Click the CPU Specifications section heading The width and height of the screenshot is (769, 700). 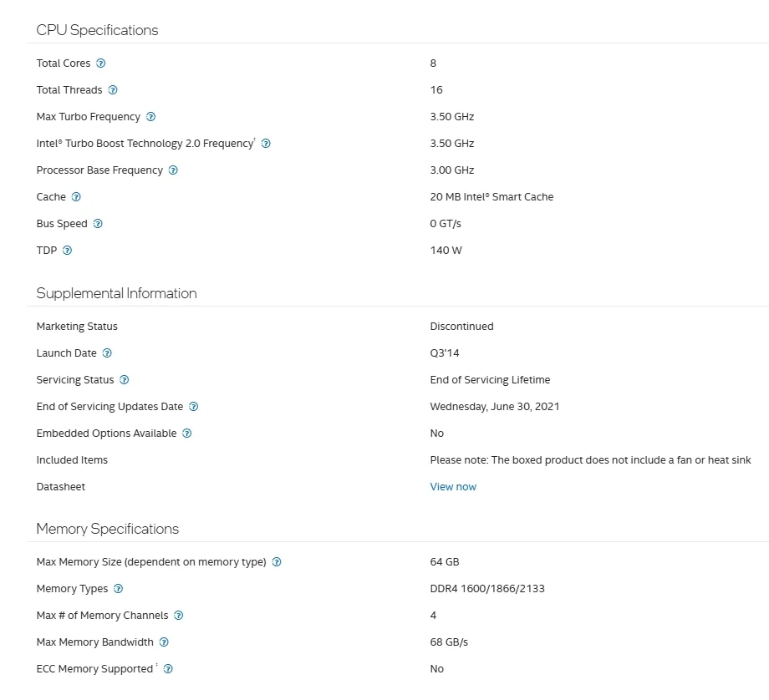(97, 30)
